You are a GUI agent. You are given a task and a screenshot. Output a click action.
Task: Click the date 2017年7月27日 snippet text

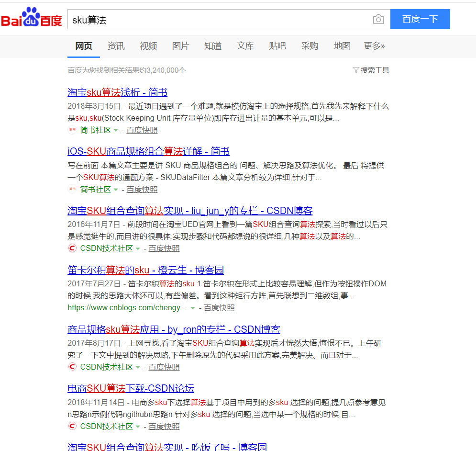pyautogui.click(x=94, y=283)
